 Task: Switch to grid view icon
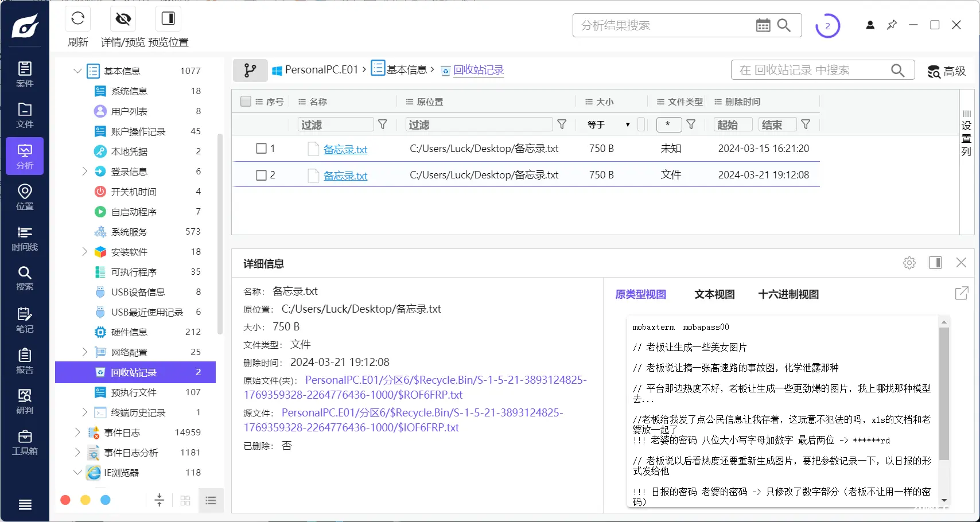185,500
